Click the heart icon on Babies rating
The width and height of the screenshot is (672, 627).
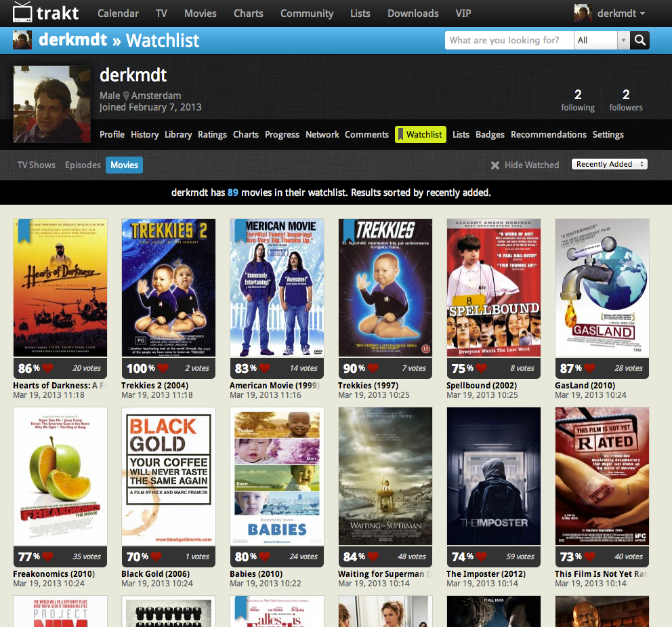coord(264,557)
